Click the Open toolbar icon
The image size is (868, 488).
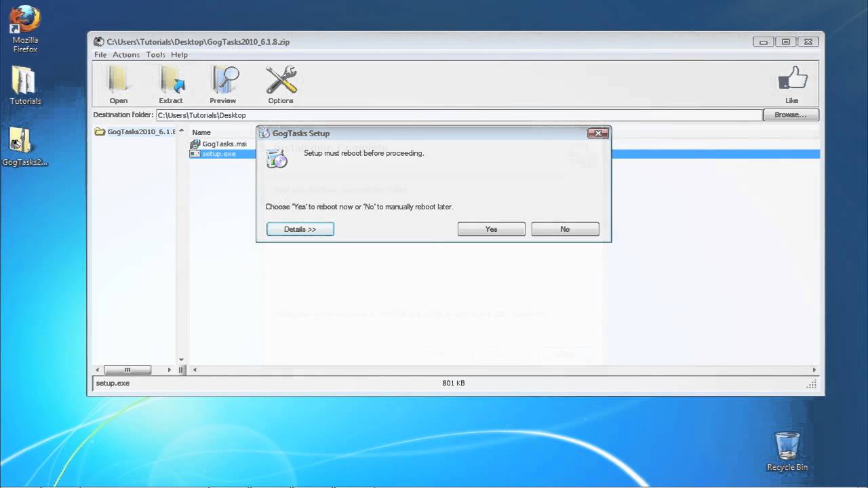point(119,83)
